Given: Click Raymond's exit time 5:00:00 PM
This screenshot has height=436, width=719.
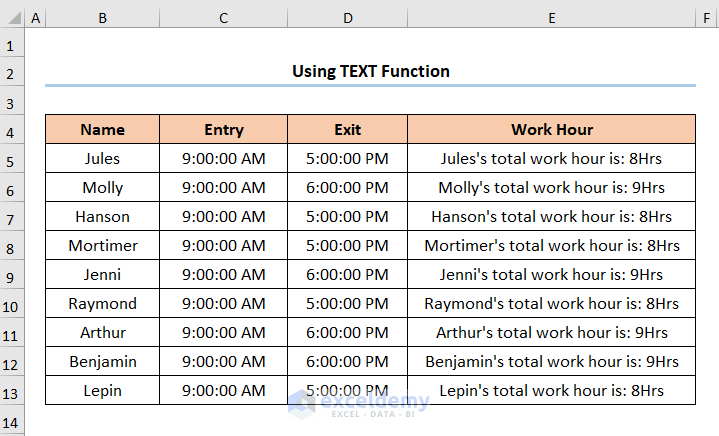Looking at the screenshot, I should [x=348, y=303].
